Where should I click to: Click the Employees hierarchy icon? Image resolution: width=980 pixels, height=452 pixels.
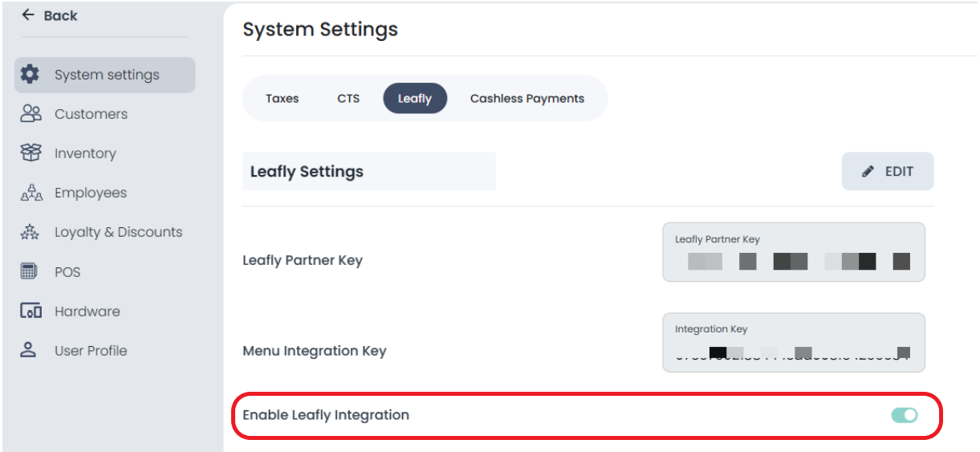[x=30, y=193]
